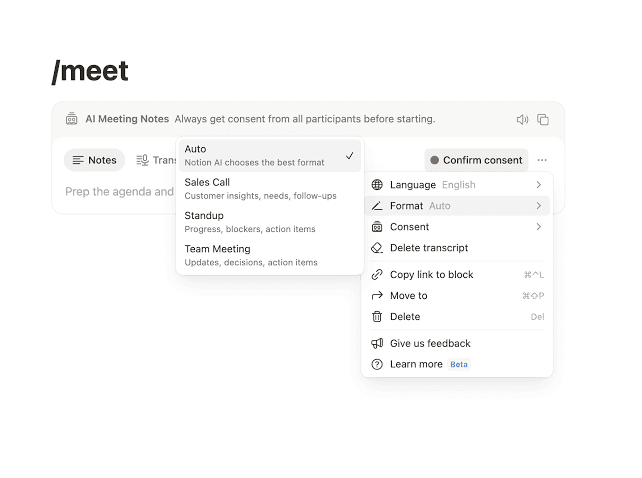
Task: Select Team Meeting format option
Action: point(270,256)
